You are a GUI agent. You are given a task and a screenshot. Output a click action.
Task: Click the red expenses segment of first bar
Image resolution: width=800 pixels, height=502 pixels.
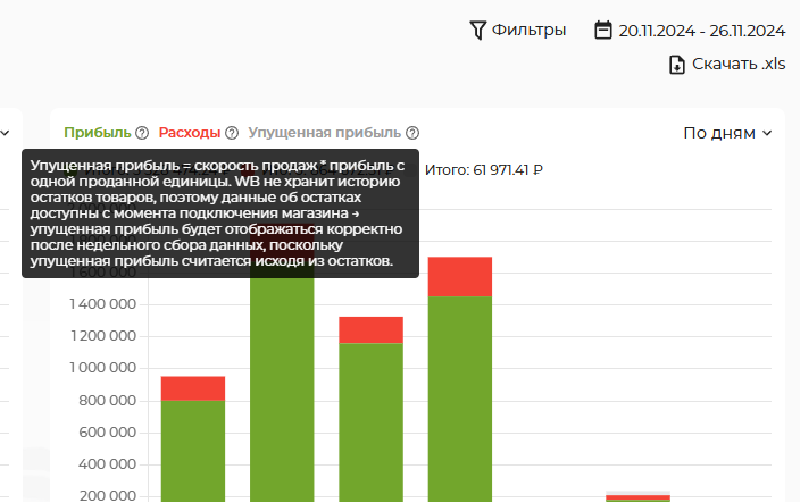click(x=193, y=388)
